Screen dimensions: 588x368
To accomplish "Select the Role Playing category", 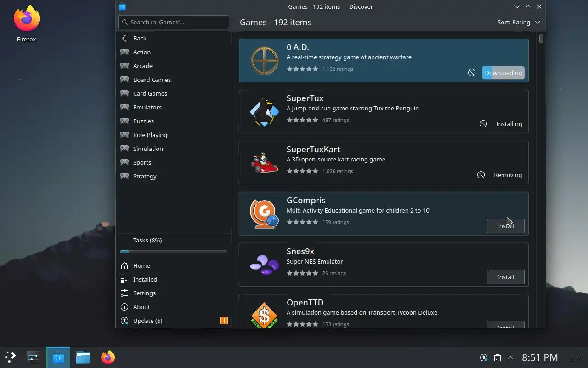I will (x=174, y=135).
